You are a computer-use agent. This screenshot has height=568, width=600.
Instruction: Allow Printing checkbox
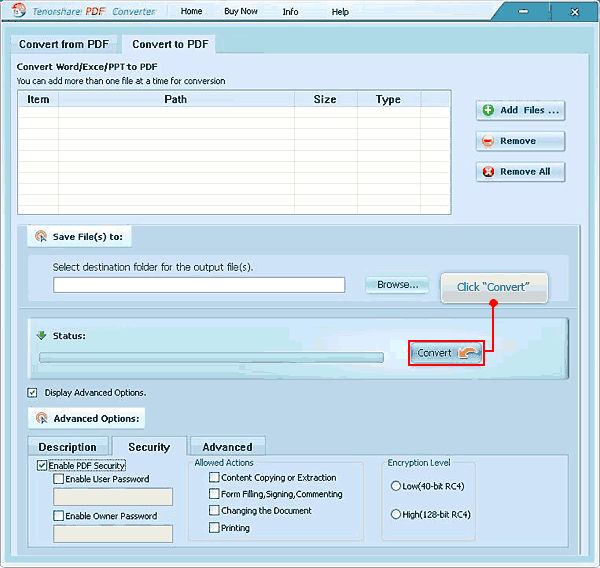point(214,527)
